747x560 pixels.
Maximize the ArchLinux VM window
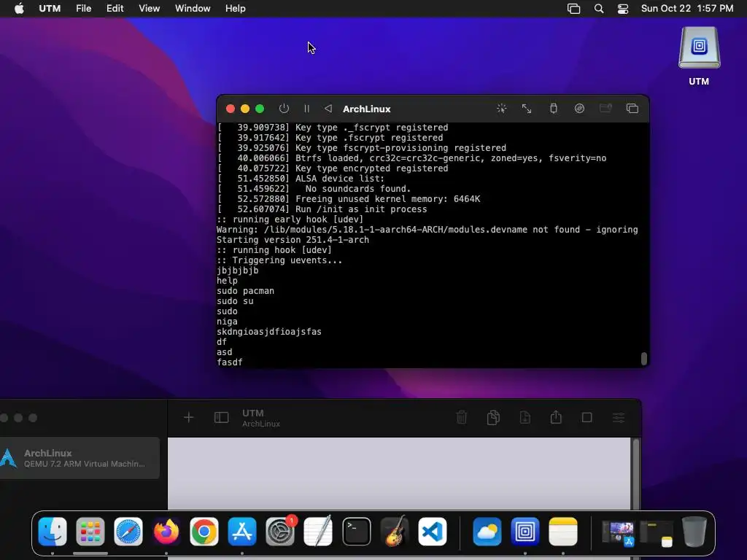coord(260,109)
